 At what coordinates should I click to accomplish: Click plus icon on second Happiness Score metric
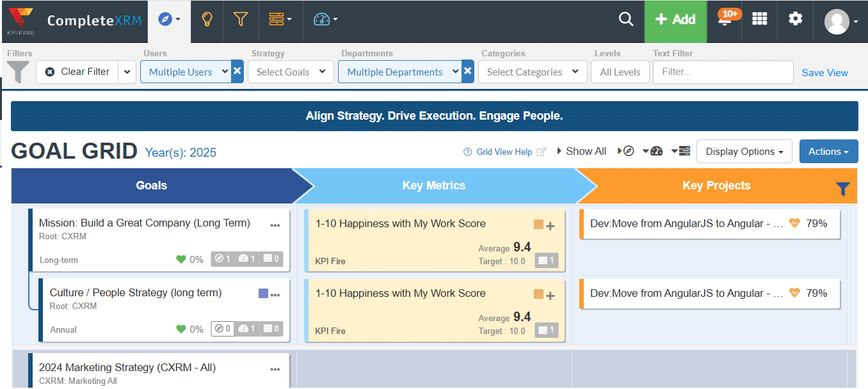coord(550,295)
